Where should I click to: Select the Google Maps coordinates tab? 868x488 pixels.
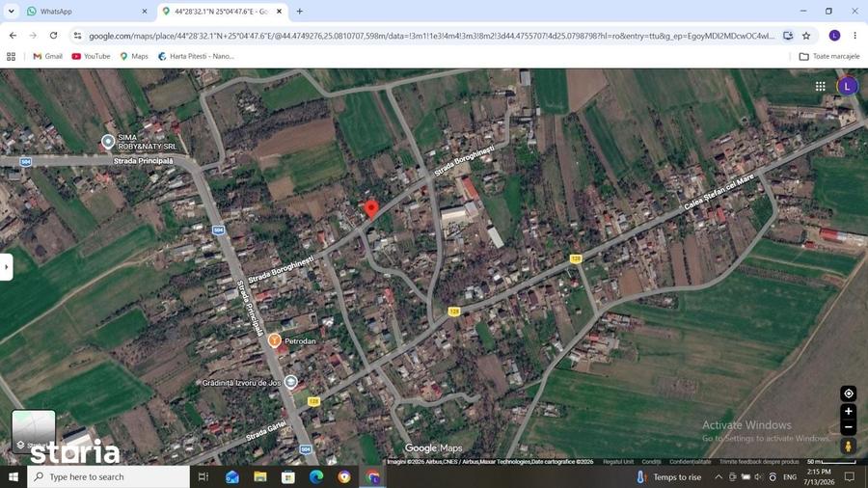point(222,11)
